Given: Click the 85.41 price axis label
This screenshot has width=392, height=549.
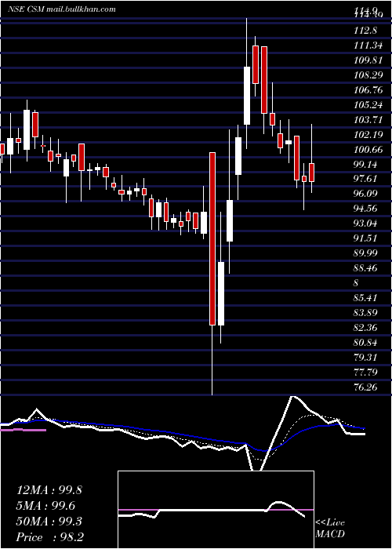Looking at the screenshot, I should click(x=365, y=298).
